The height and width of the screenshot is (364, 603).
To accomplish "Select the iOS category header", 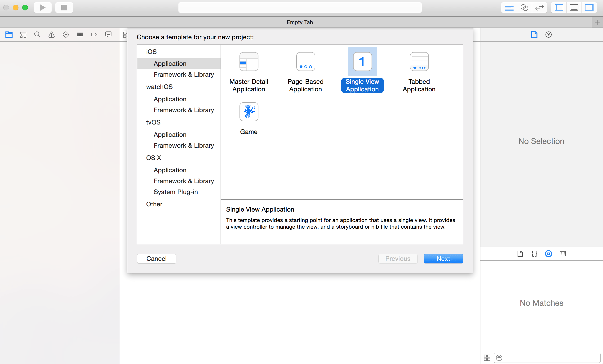I will click(x=151, y=52).
